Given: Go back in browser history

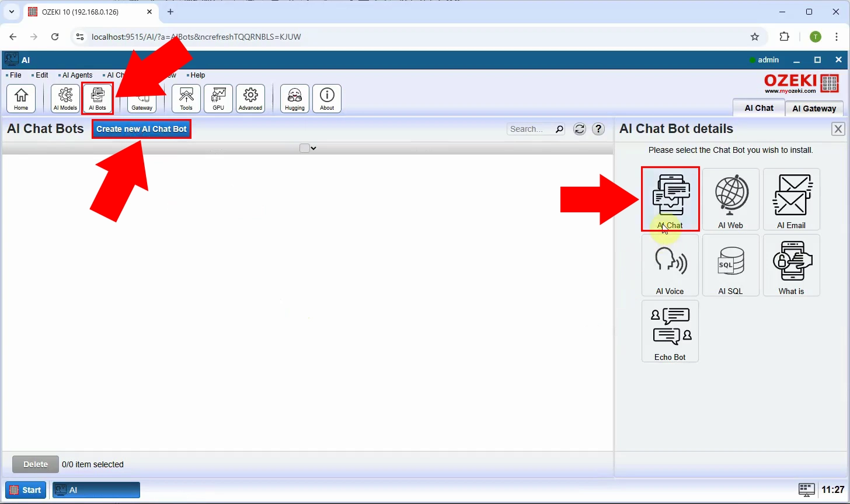Looking at the screenshot, I should point(13,37).
